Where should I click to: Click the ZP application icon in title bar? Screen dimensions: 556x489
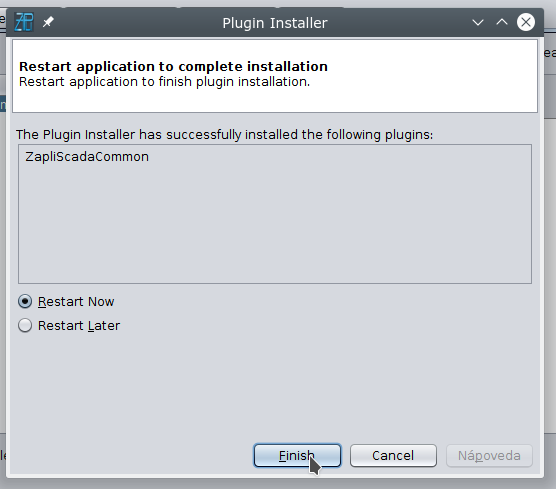(x=24, y=22)
